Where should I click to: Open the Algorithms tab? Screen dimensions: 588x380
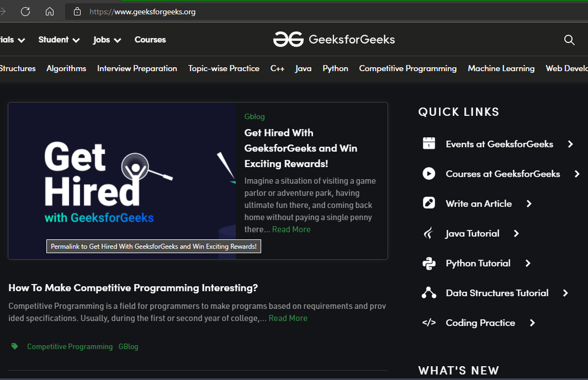[67, 68]
